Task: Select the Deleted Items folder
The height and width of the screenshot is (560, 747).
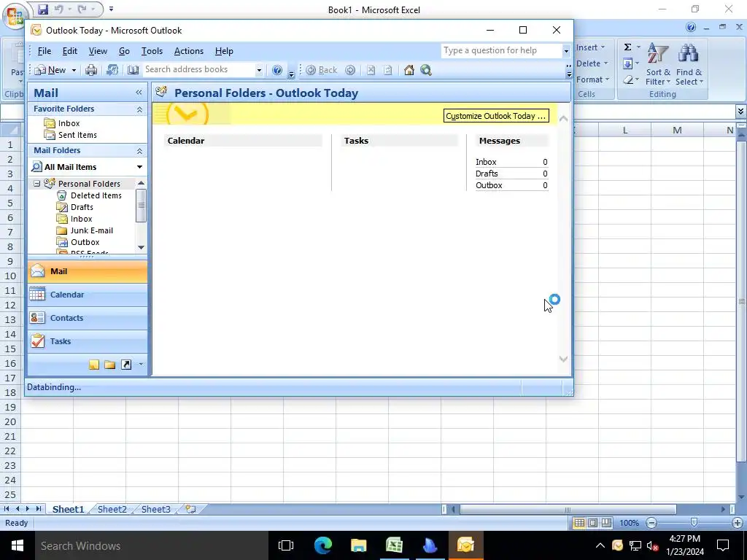Action: tap(96, 195)
